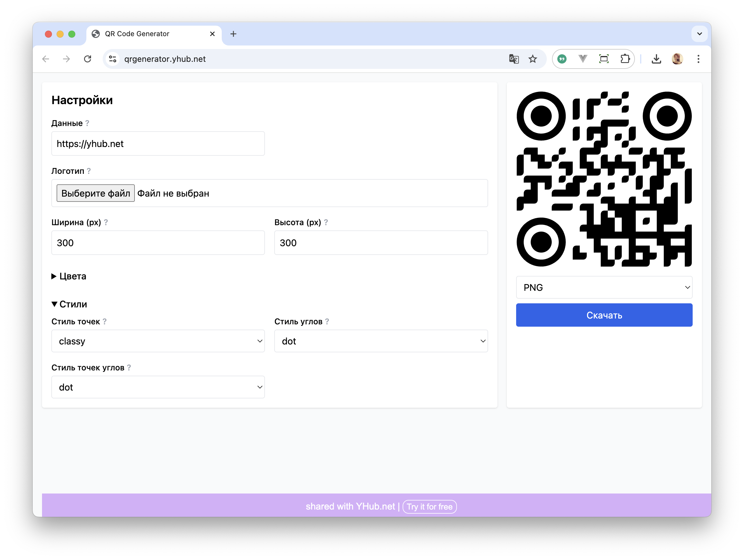Click the Скачать download button
This screenshot has width=744, height=560.
point(604,315)
